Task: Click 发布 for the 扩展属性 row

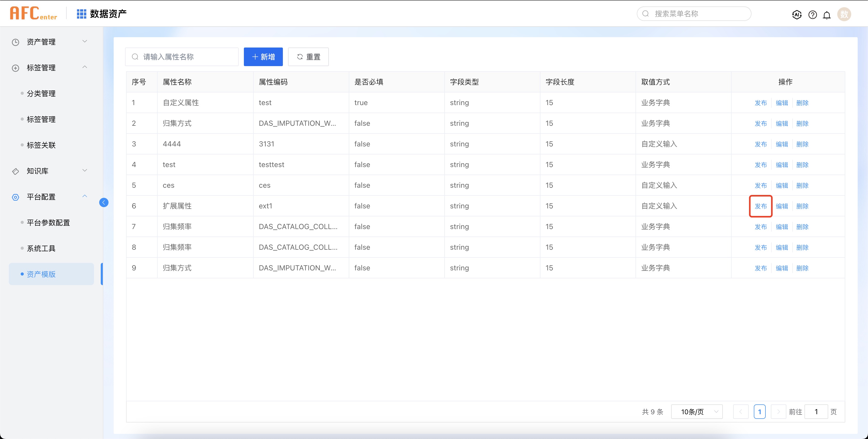Action: [761, 206]
